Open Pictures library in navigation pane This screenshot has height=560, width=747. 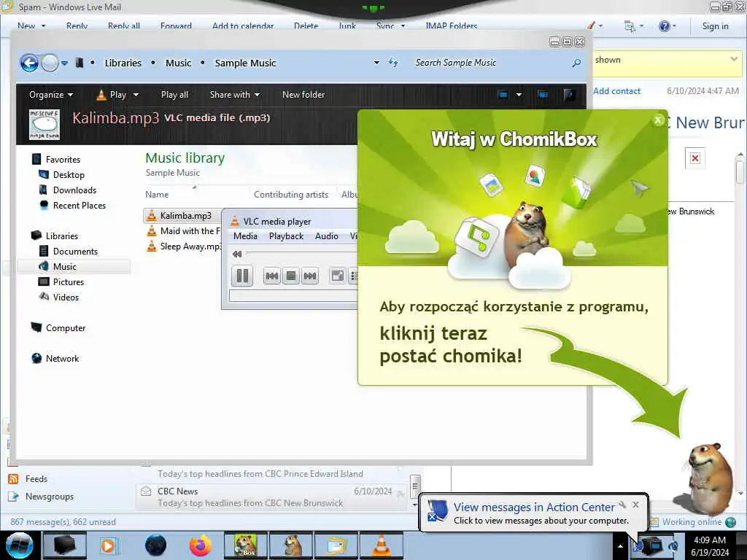pos(61,282)
